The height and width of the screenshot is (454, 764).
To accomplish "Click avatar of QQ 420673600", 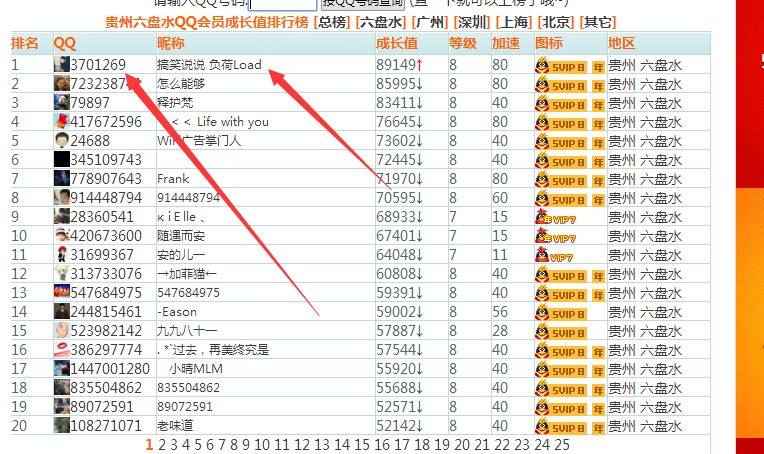I will [61, 235].
